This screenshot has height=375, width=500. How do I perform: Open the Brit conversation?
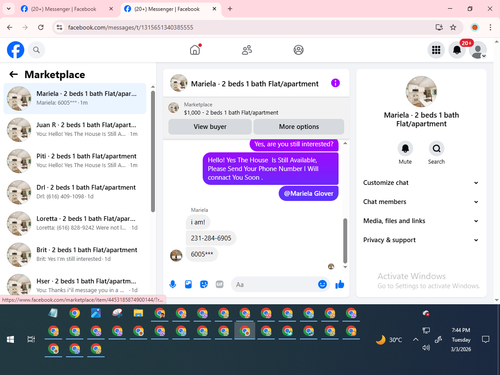(75, 254)
